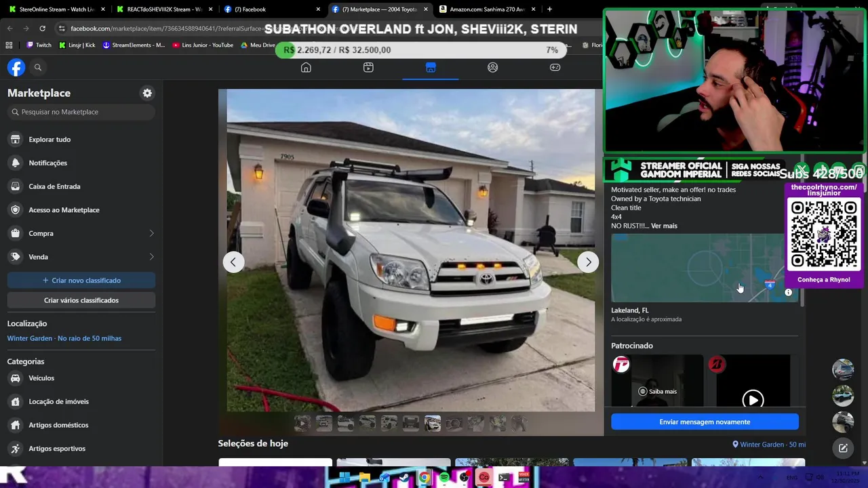This screenshot has width=868, height=488.
Task: Open the Facebook video tab icon
Action: (x=368, y=67)
